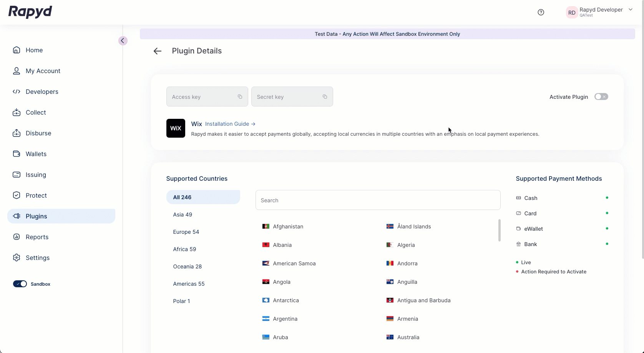Screen dimensions: 644x353
Task: Copy the Access key value
Action: click(240, 97)
